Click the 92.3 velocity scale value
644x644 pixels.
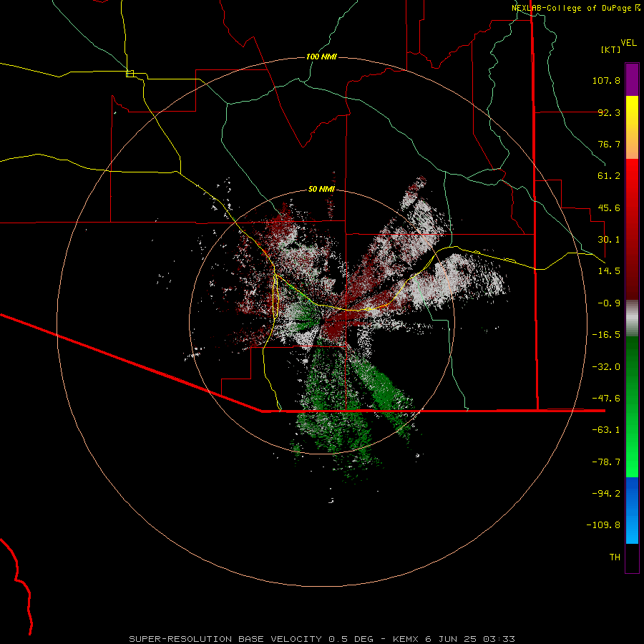(609, 112)
